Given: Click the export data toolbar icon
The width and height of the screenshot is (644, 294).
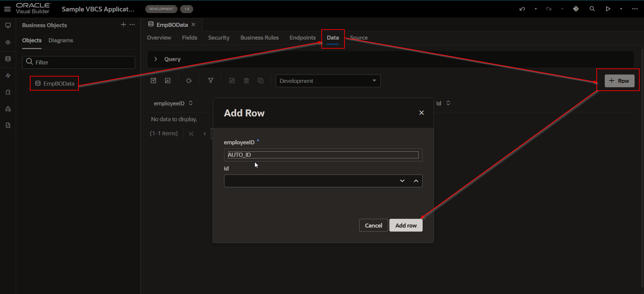Looking at the screenshot, I should (x=168, y=81).
